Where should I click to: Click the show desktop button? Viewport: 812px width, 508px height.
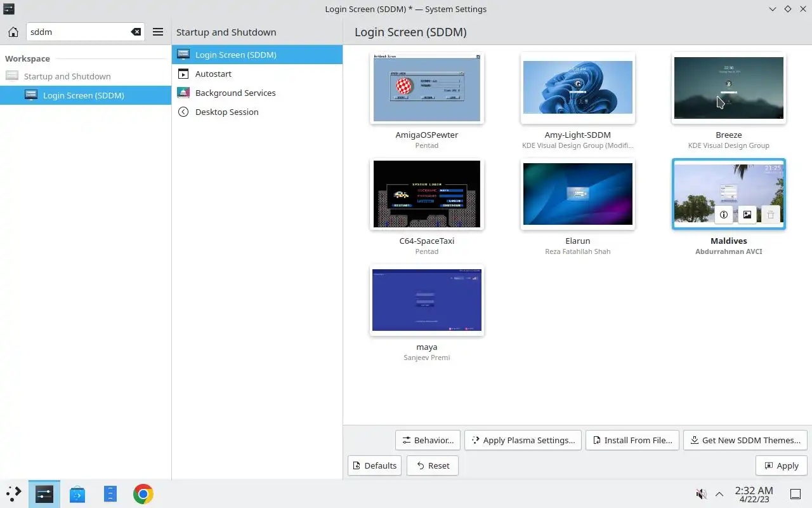click(x=796, y=494)
